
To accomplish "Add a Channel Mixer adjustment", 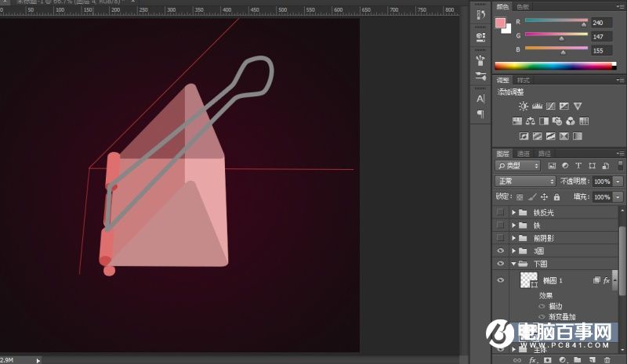I will click(x=571, y=121).
